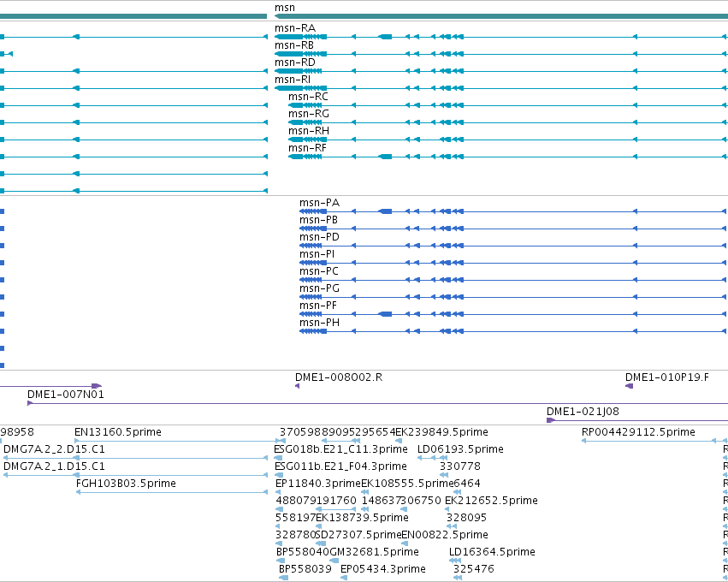
Task: Click the msn-PH protein label
Action: coord(319,323)
